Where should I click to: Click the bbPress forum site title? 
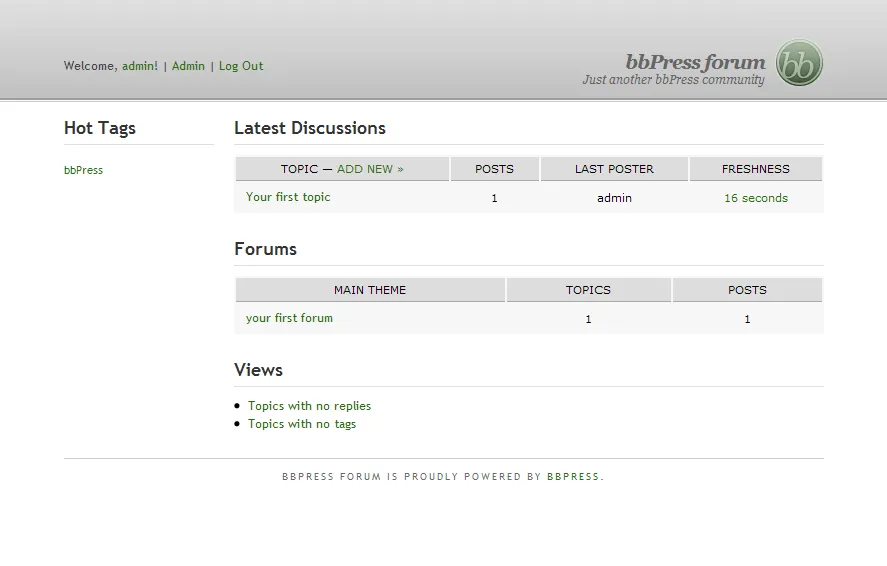click(695, 62)
